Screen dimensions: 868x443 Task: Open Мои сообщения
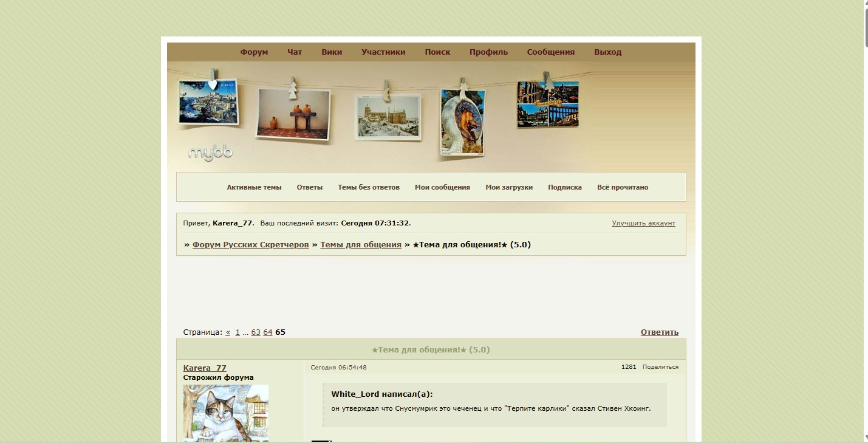tap(442, 187)
